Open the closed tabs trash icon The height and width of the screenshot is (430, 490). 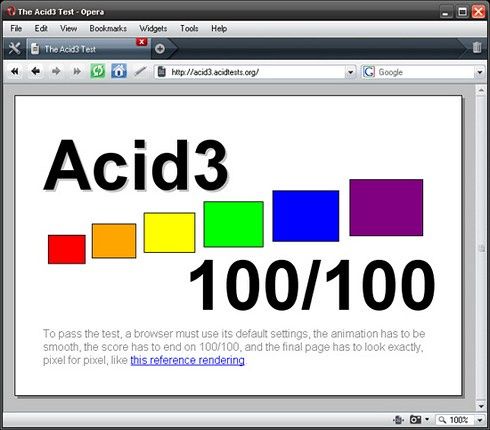477,48
